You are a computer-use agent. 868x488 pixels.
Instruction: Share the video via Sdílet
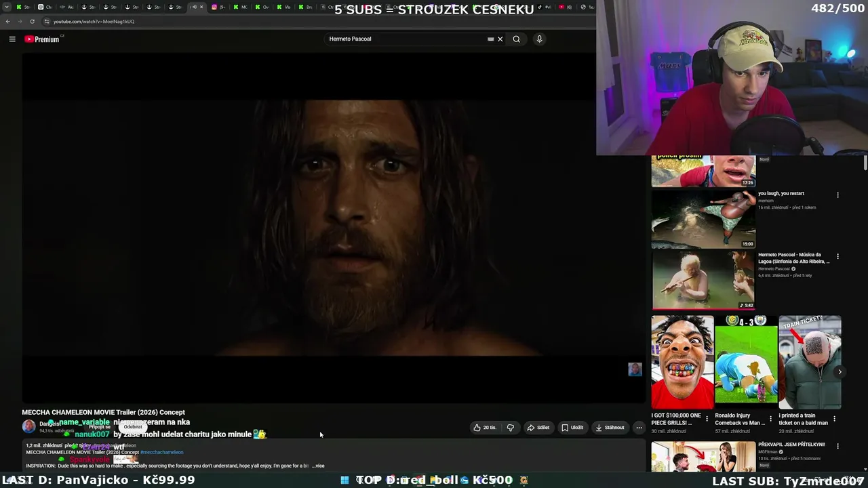coord(538,428)
